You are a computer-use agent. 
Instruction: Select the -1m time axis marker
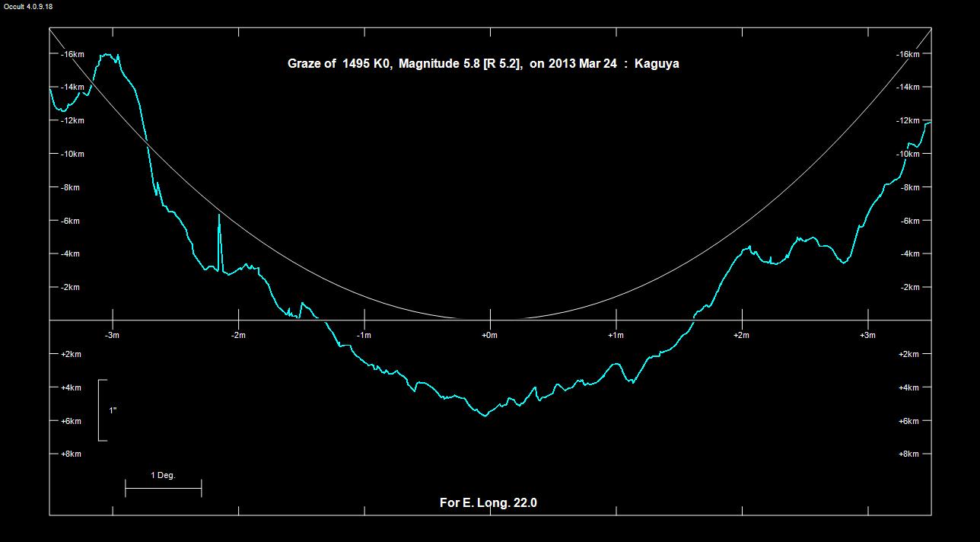click(364, 336)
